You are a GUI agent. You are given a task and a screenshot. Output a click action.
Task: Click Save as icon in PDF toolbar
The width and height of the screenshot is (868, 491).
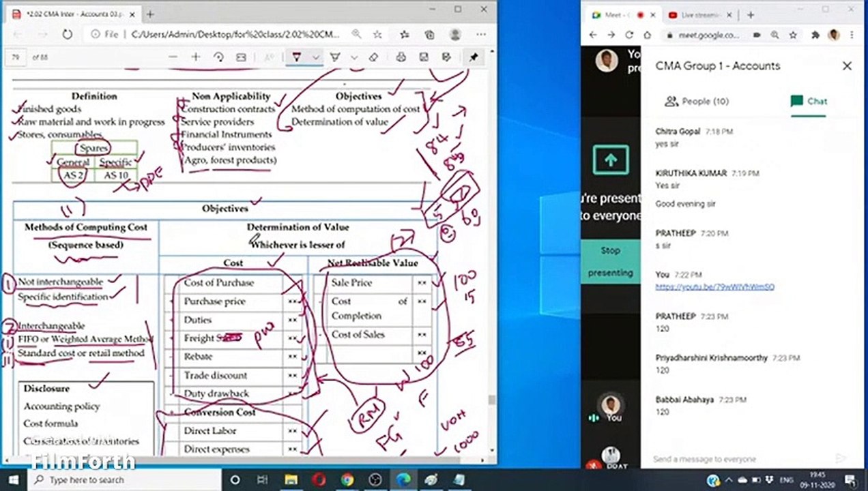[446, 57]
